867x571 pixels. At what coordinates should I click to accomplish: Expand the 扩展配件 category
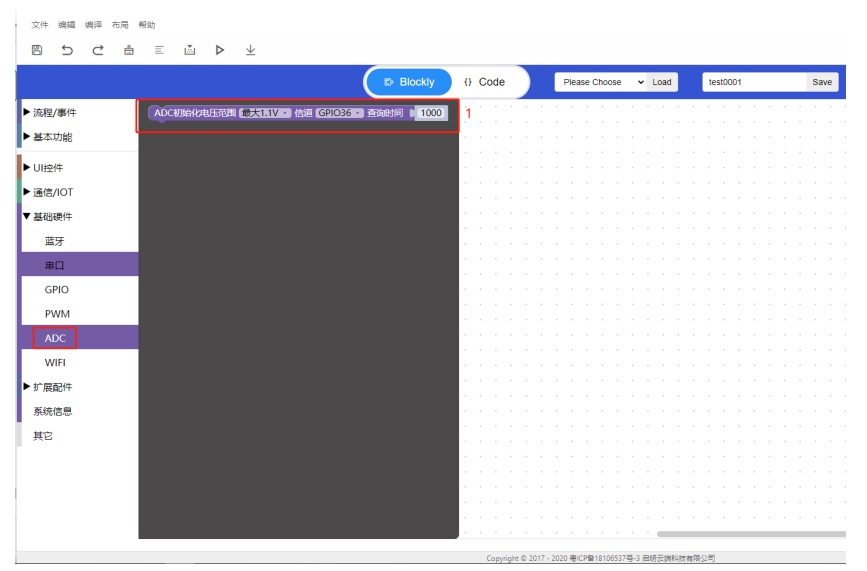[77, 386]
